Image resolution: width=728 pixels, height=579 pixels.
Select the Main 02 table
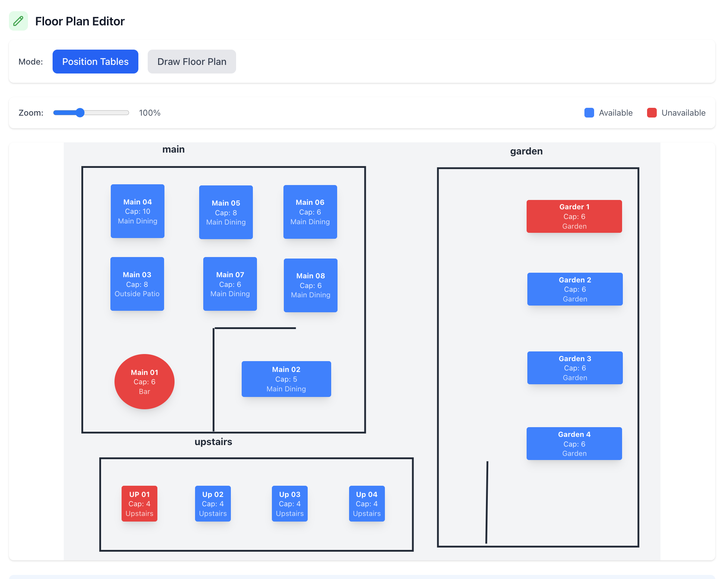[286, 379]
